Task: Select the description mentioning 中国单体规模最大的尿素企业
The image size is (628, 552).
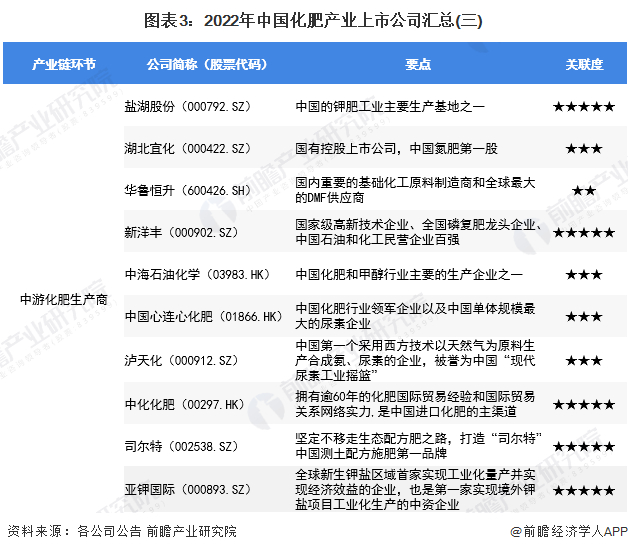Action: (415, 316)
